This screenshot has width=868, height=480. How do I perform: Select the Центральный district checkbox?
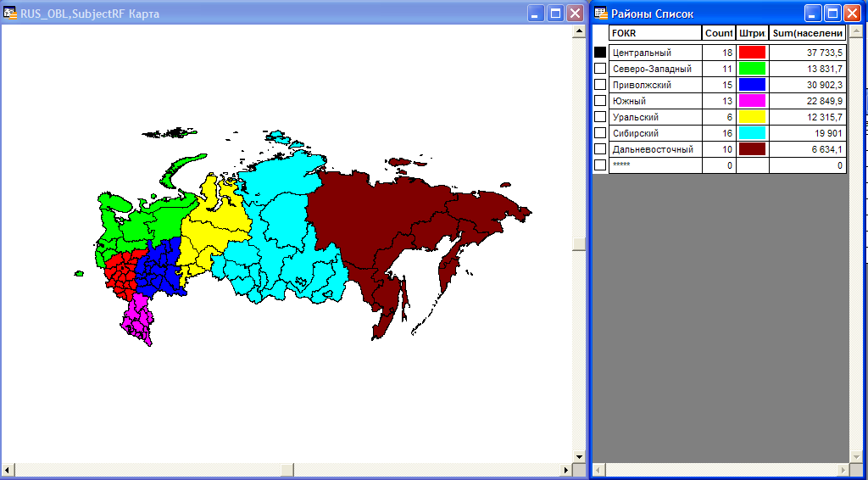tap(600, 53)
